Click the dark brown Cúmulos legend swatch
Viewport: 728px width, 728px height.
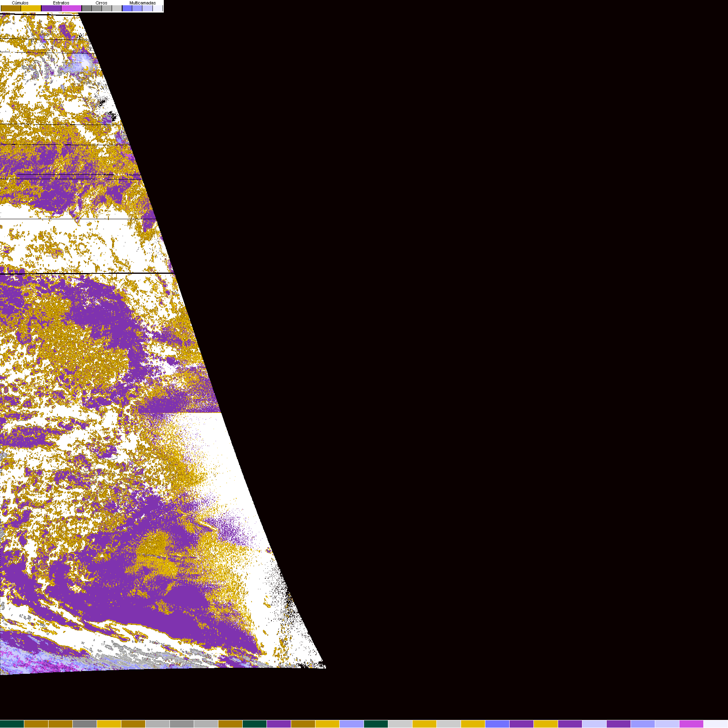click(x=11, y=8)
